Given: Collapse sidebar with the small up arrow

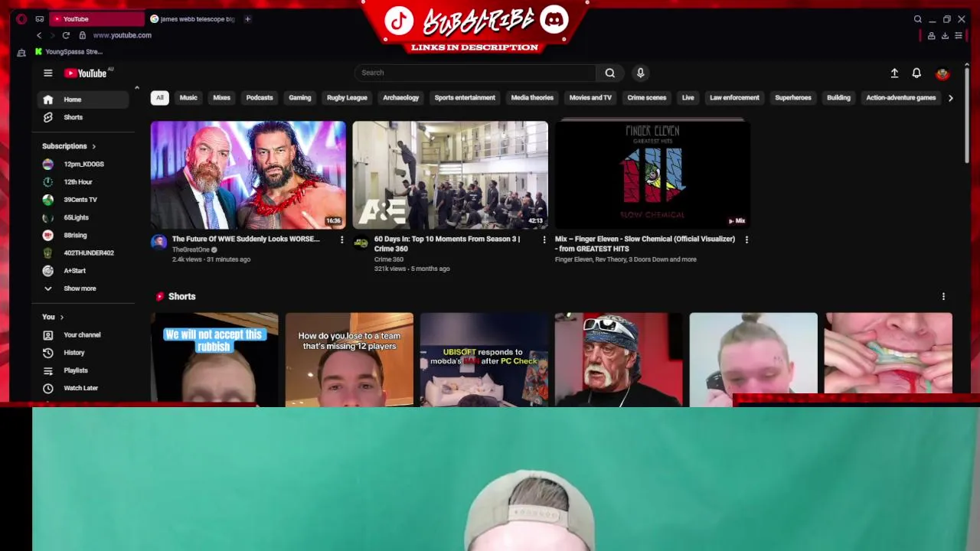Looking at the screenshot, I should coord(137,88).
